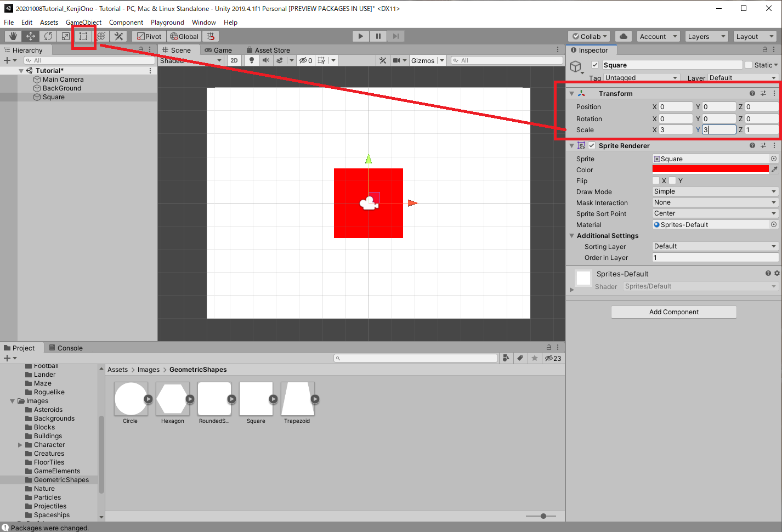This screenshot has width=782, height=532.
Task: Open the Account dropdown
Action: click(659, 36)
